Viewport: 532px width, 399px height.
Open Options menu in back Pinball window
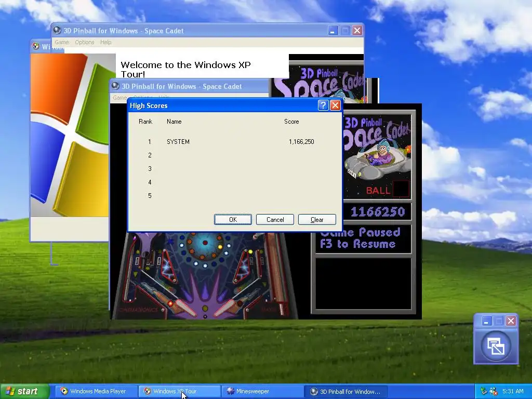85,42
